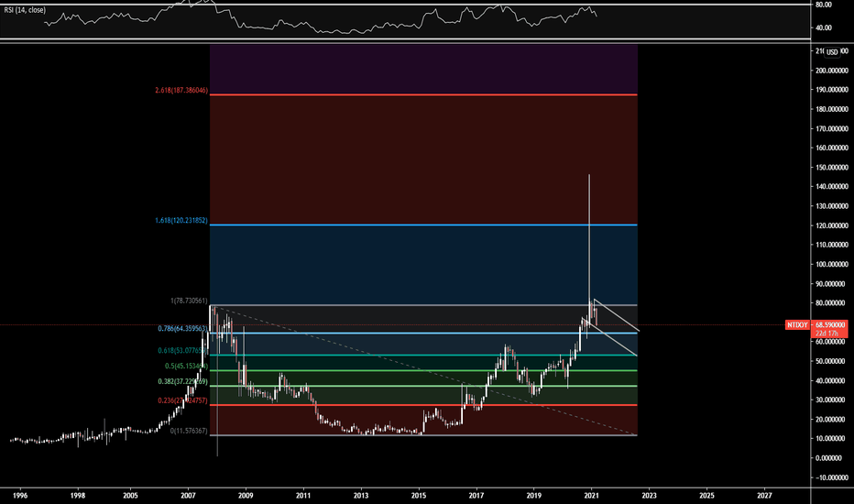Click 50.000000 on the price axis
This screenshot has height=504, width=854.
[x=832, y=361]
